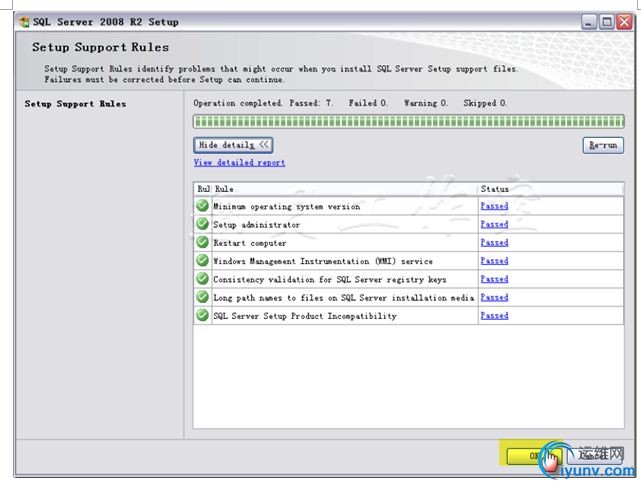Select Consistency validation for SQL Server registry keys
This screenshot has width=641, height=487.
tap(329, 280)
